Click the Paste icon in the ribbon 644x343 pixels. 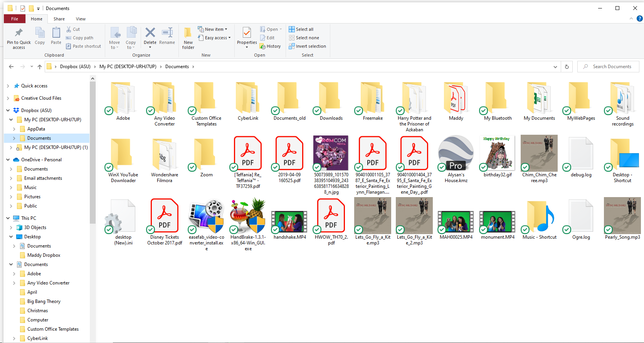(56, 33)
